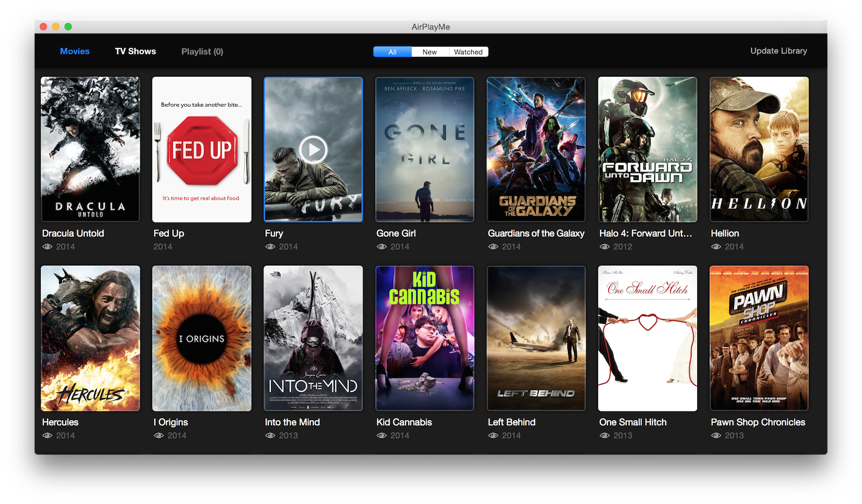The image size is (862, 504).
Task: Zoom AirPlayMe window with the green button
Action: coord(68,27)
